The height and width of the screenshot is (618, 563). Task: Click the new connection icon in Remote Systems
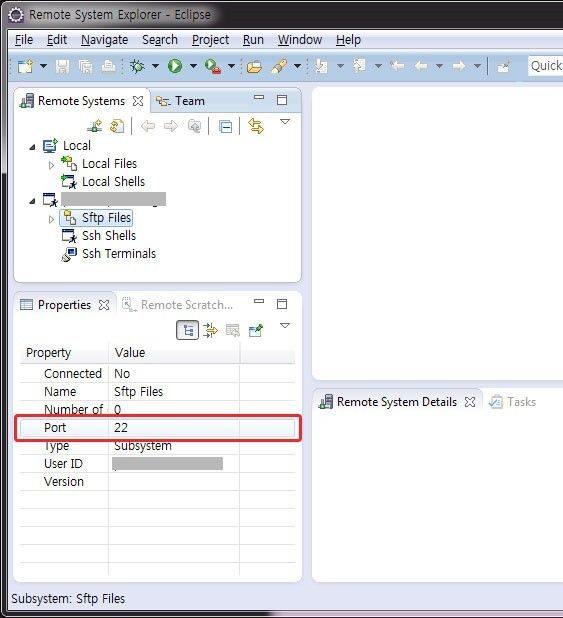pyautogui.click(x=95, y=126)
